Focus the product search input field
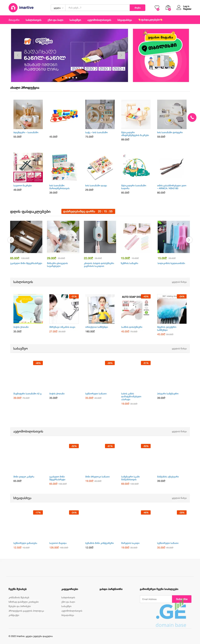 [x=97, y=8]
